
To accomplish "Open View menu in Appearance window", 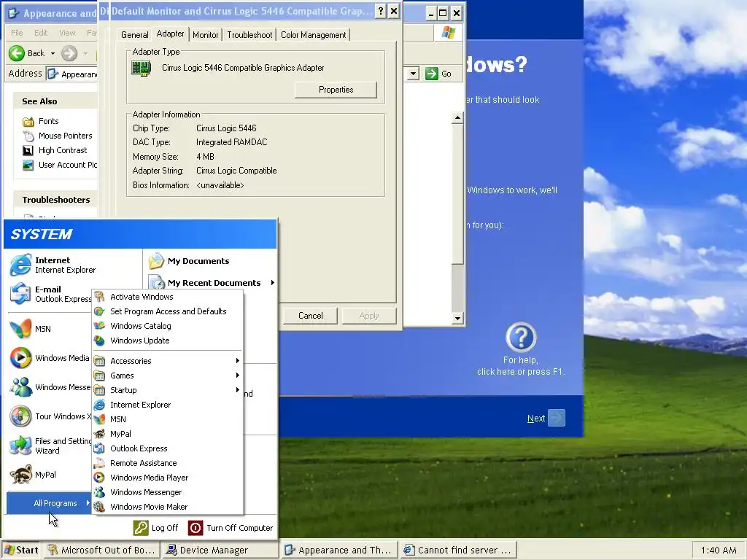I will 67,33.
